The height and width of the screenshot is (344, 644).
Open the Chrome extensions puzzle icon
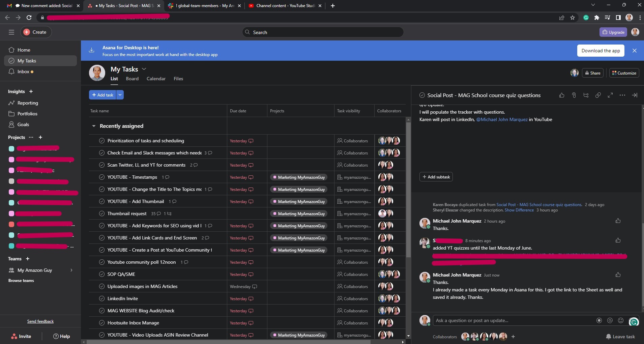coord(597,18)
